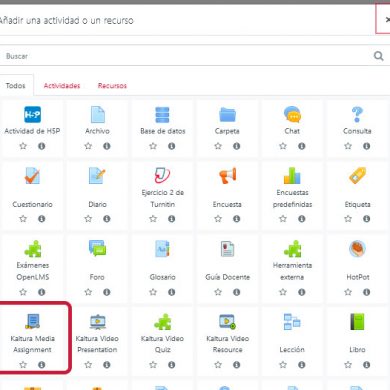Select the HotPot activity icon

pyautogui.click(x=357, y=249)
